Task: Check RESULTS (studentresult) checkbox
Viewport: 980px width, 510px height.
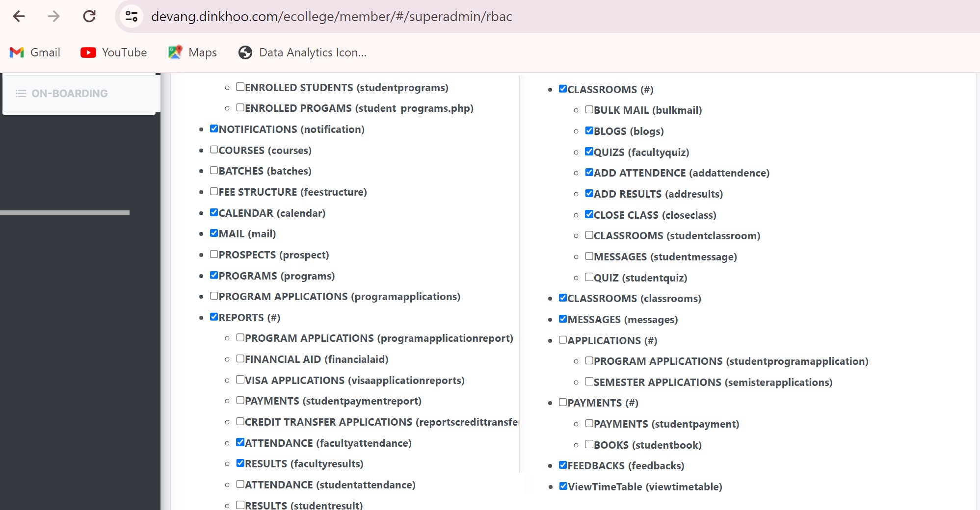Action: coord(240,505)
